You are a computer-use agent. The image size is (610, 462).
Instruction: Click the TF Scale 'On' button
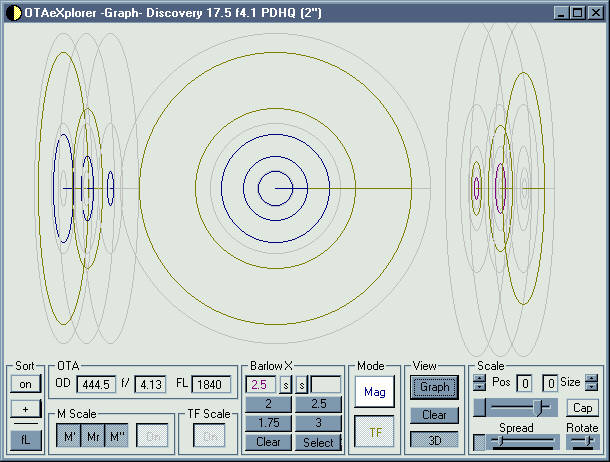(x=209, y=436)
